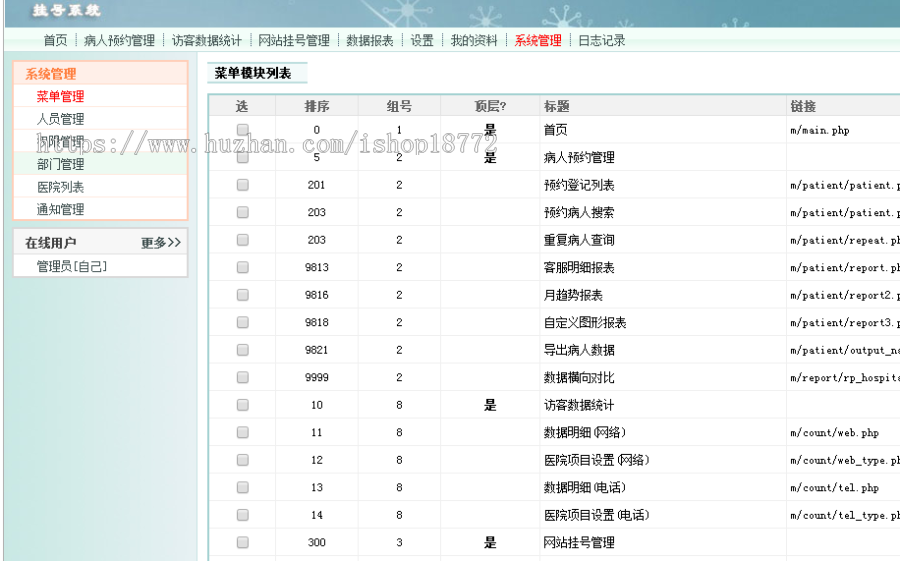Screen dimensions: 900x561
Task: Open 医院列表 in the sidebar
Action: click(x=60, y=187)
